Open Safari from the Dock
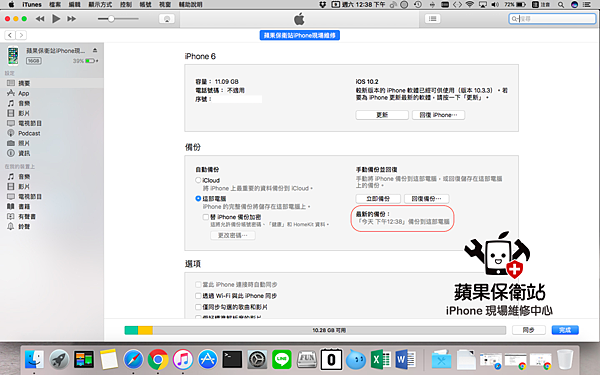The width and height of the screenshot is (600, 375). coord(133,360)
